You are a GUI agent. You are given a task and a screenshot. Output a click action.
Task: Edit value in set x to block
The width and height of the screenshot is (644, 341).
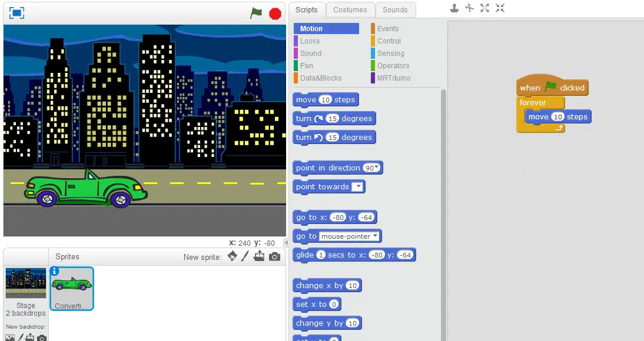(x=334, y=305)
